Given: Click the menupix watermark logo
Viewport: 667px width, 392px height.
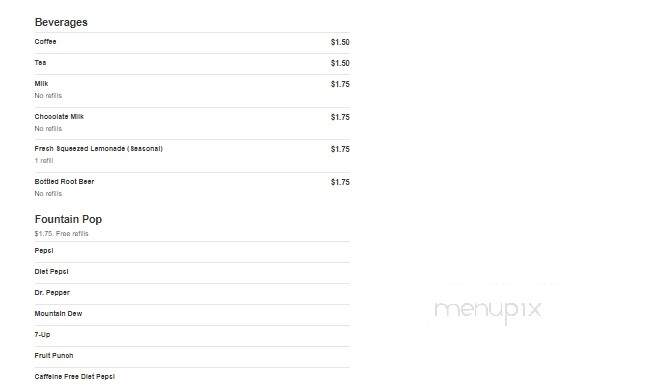Looking at the screenshot, I should pos(487,310).
